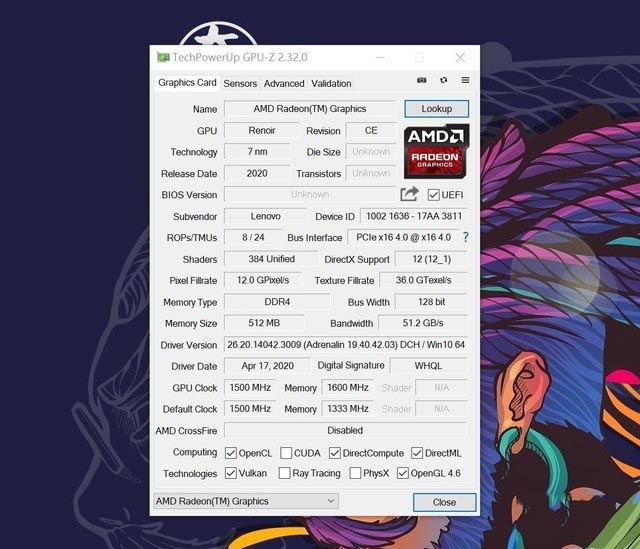The image size is (640, 549).
Task: Click the Default Clock field showing 1500 MHz
Action: 250,409
